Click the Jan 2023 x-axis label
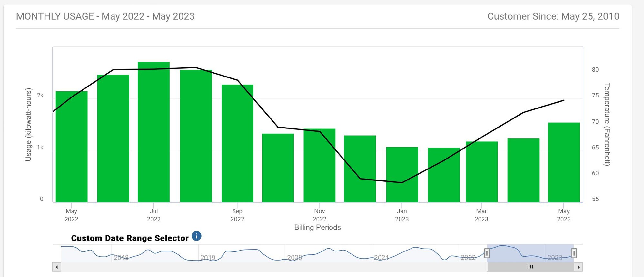This screenshot has width=644, height=277. (x=402, y=215)
